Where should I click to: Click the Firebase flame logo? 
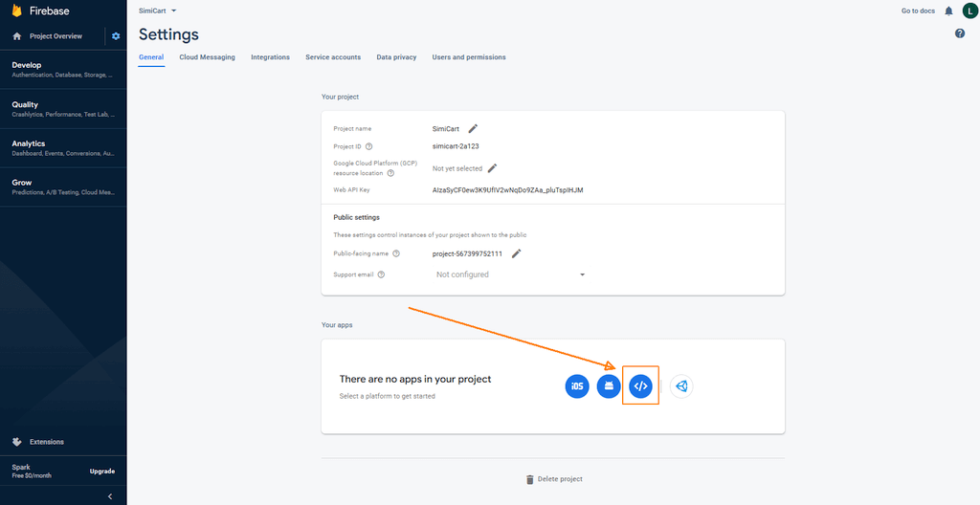[17, 11]
